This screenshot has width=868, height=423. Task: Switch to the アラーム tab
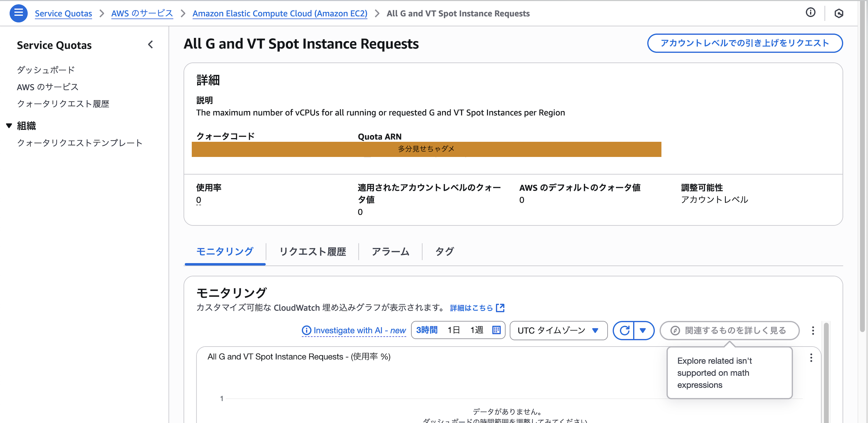(x=390, y=251)
